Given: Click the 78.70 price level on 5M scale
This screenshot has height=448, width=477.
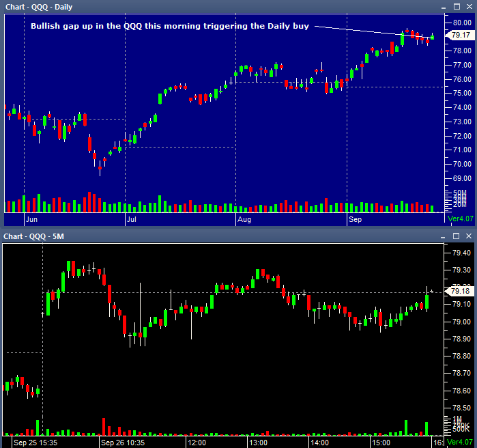Looking at the screenshot, I should click(x=461, y=373).
